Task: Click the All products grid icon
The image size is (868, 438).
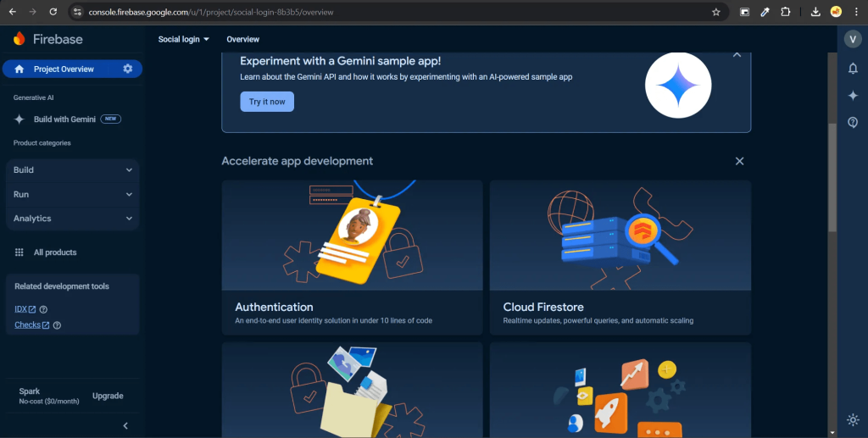Action: (19, 252)
